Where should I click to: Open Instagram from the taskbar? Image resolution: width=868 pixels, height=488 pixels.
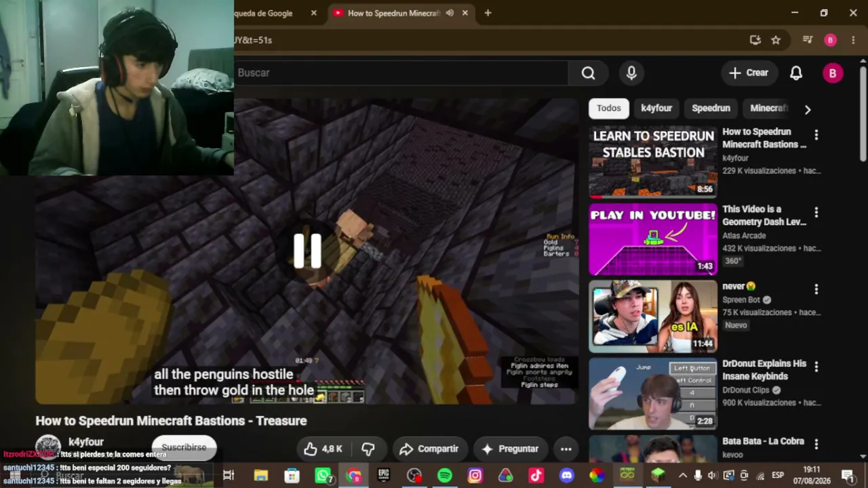475,476
